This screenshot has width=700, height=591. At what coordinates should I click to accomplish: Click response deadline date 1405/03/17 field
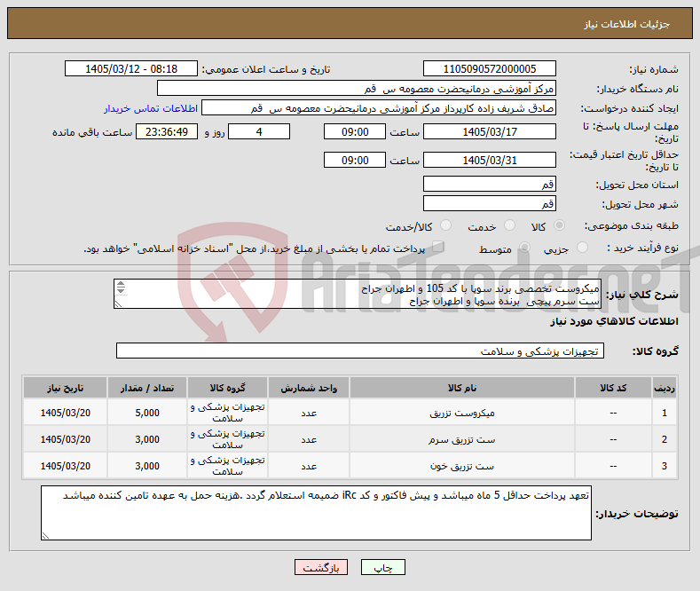489,131
